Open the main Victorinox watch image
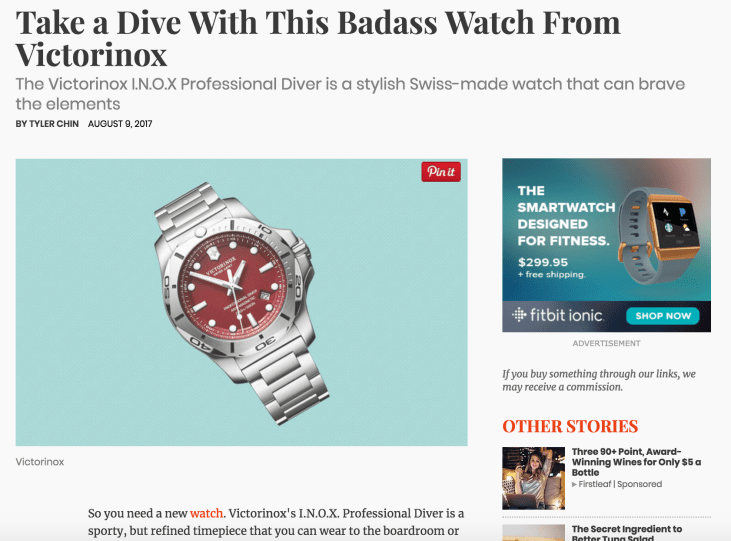Image resolution: width=731 pixels, height=541 pixels. pos(241,302)
